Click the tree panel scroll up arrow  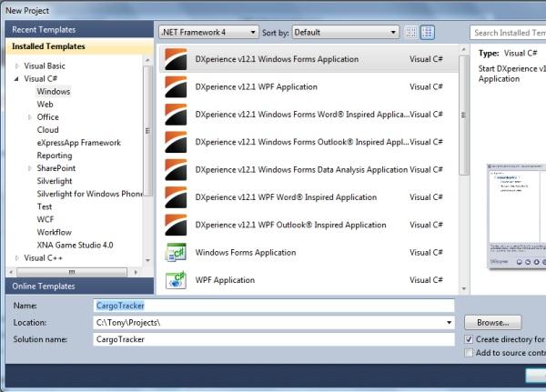click(147, 60)
